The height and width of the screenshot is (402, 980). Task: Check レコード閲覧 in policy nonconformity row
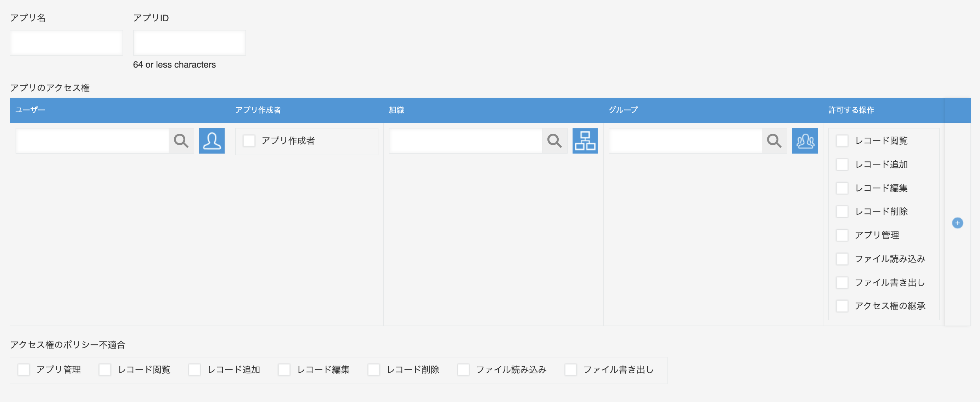point(105,370)
